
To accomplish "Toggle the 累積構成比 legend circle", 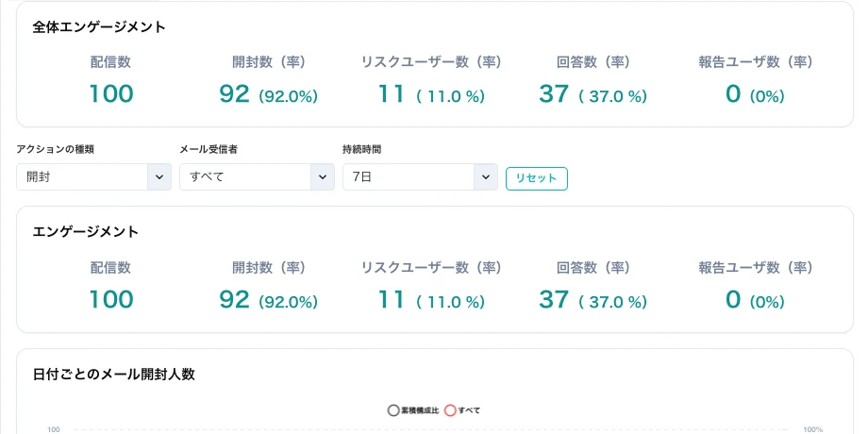I will click(393, 410).
